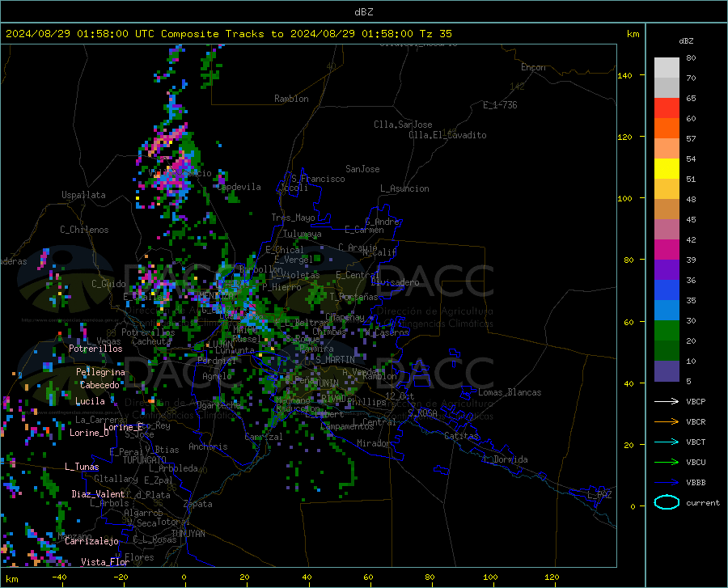Click the 'Tz 35' text in header
The height and width of the screenshot is (588, 728).
[x=435, y=34]
